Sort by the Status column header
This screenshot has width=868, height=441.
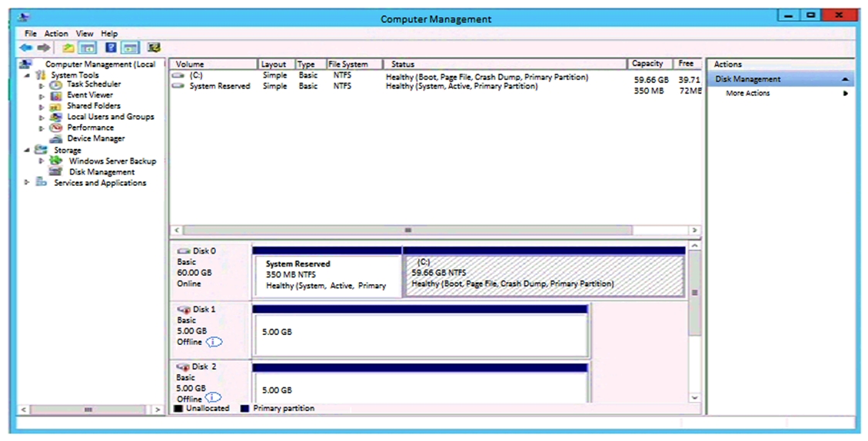click(505, 65)
